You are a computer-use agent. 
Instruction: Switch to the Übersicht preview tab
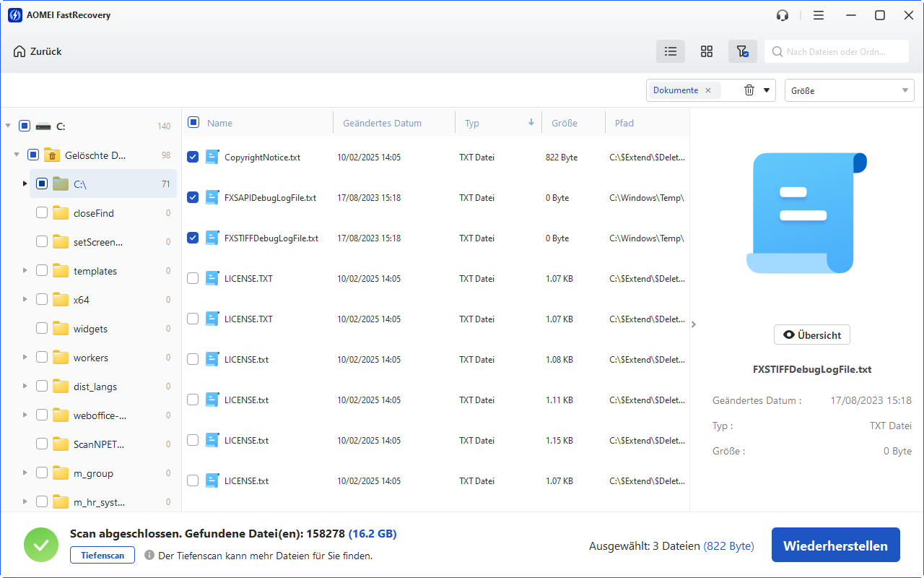coord(812,335)
